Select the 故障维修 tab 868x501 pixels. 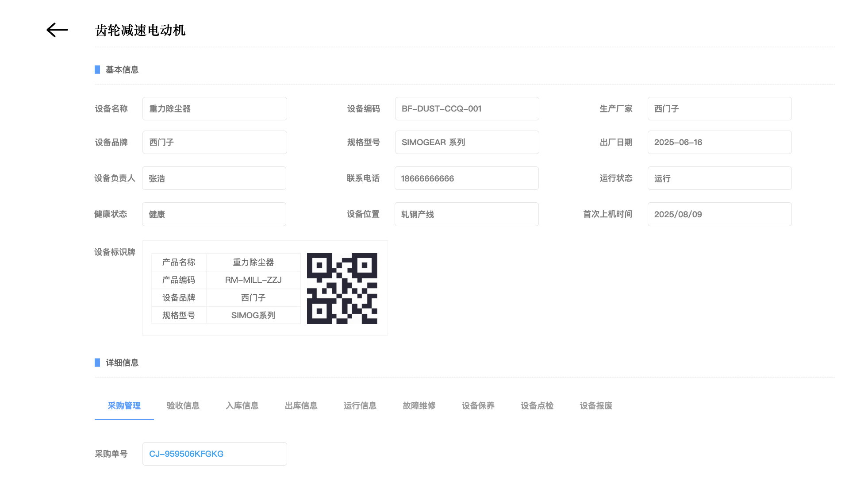pos(419,405)
